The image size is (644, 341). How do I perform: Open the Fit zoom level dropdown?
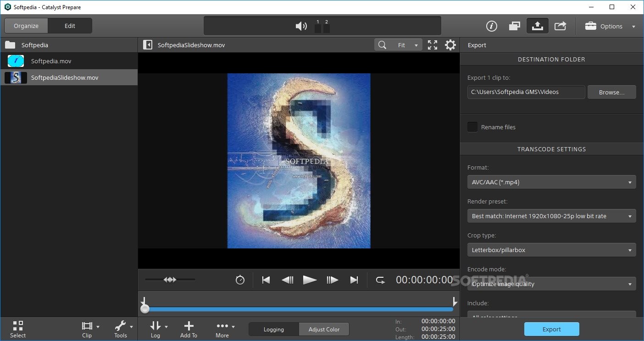coord(407,45)
